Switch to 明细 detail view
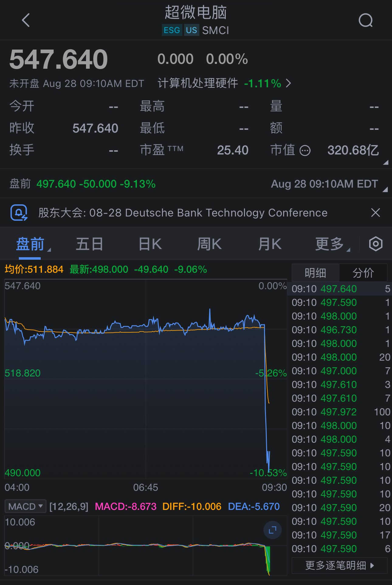 (x=315, y=273)
